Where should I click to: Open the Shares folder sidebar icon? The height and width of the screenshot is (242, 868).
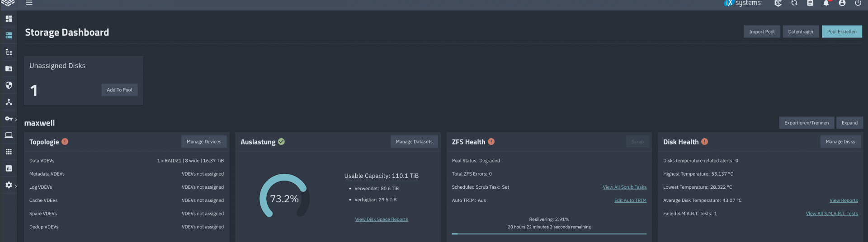pos(9,69)
